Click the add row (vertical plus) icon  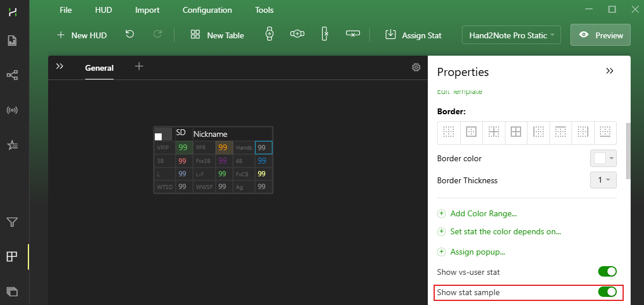pyautogui.click(x=270, y=34)
